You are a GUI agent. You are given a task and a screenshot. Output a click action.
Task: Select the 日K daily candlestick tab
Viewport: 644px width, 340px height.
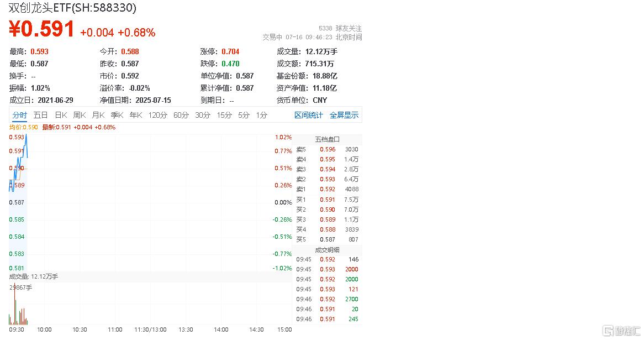tap(61, 115)
